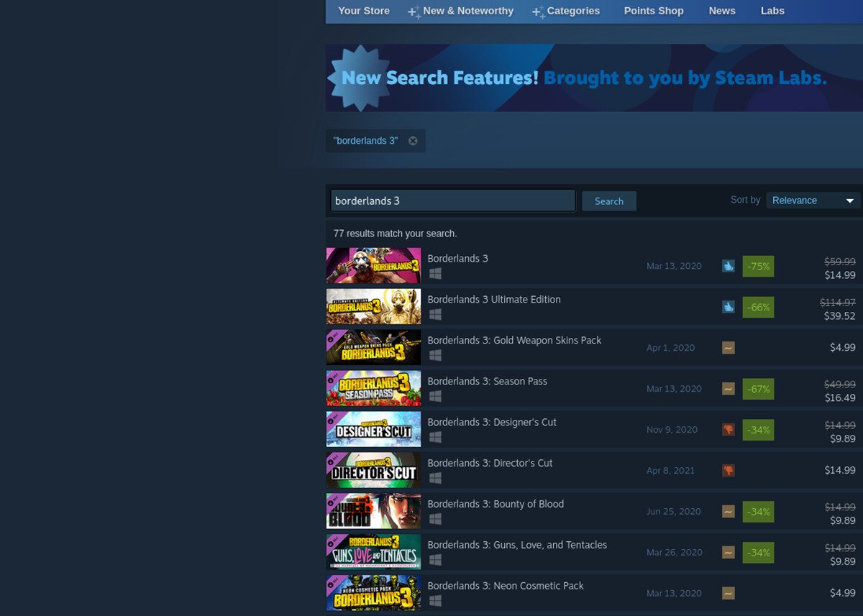
Task: Click Borderlands 3: Bounty of Blood title
Action: [x=496, y=505]
